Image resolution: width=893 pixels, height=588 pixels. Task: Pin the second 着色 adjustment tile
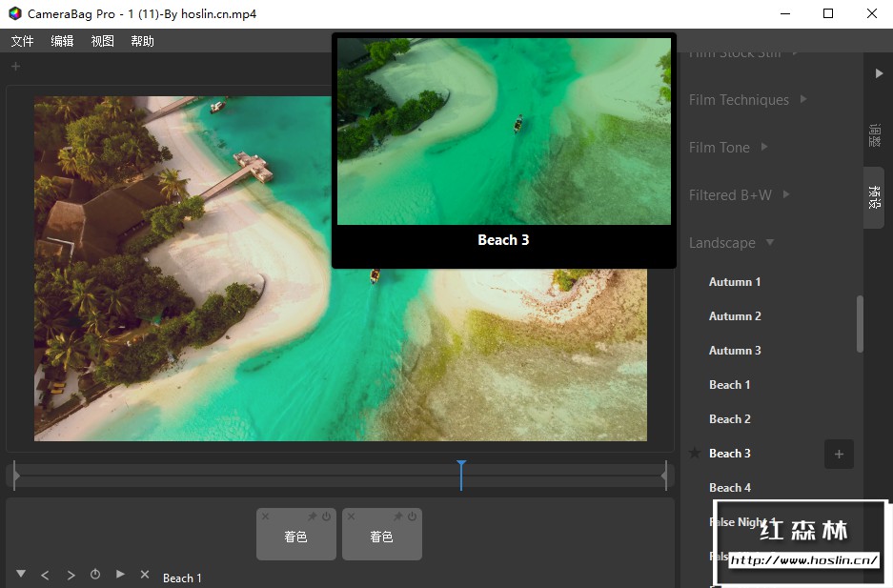click(x=398, y=517)
